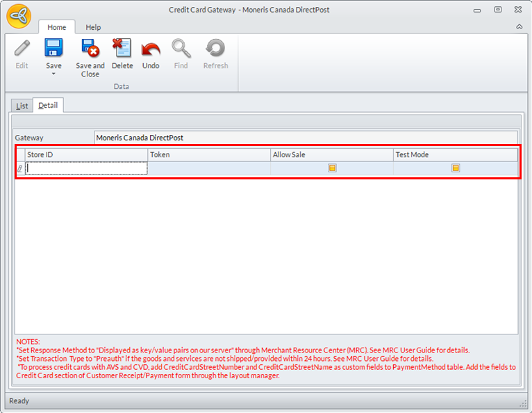Image resolution: width=532 pixels, height=413 pixels.
Task: Close the Credit Card Gateway window
Action: 518,10
